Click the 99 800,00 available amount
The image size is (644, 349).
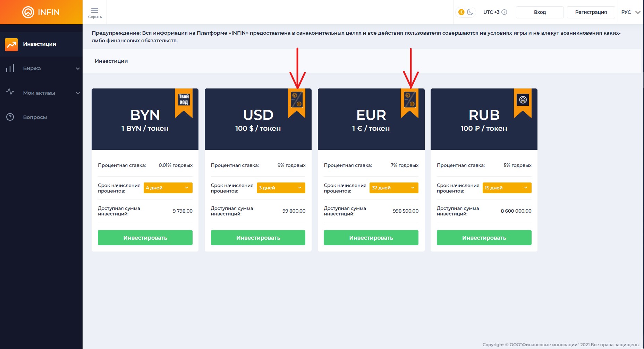click(294, 211)
